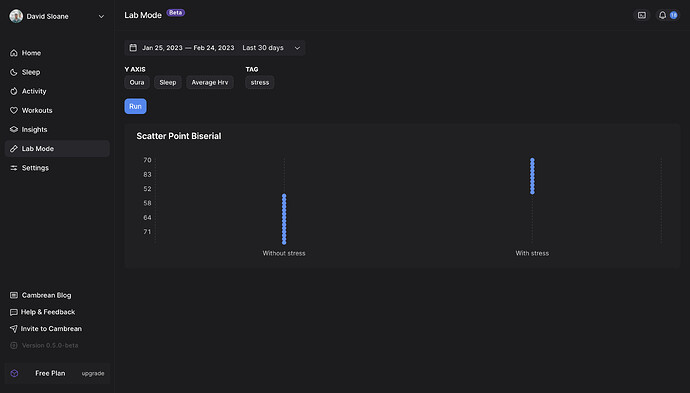Image resolution: width=690 pixels, height=393 pixels.
Task: Click the Y-axis value 52
Action: coord(147,189)
